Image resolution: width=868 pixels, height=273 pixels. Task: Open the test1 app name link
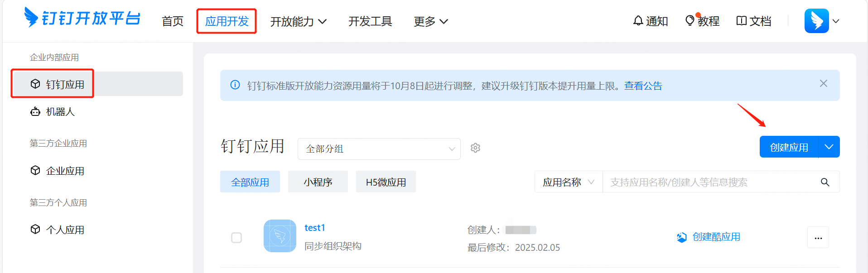click(x=315, y=228)
